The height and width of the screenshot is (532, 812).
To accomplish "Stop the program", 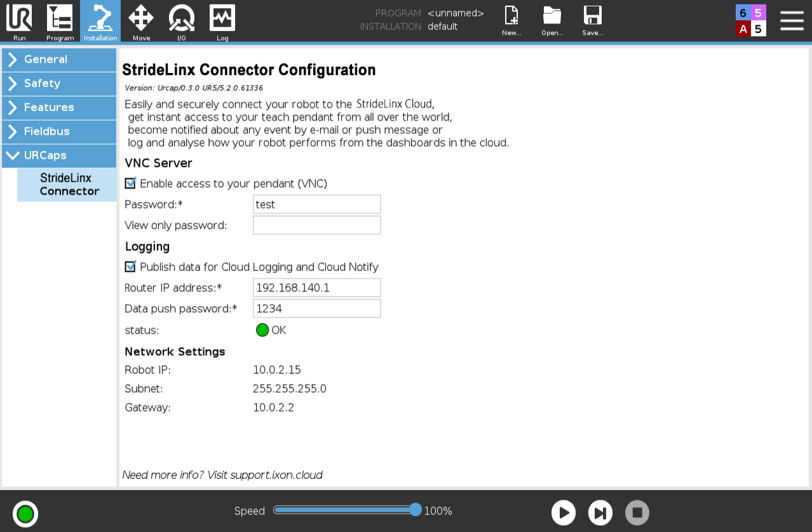I will click(637, 513).
